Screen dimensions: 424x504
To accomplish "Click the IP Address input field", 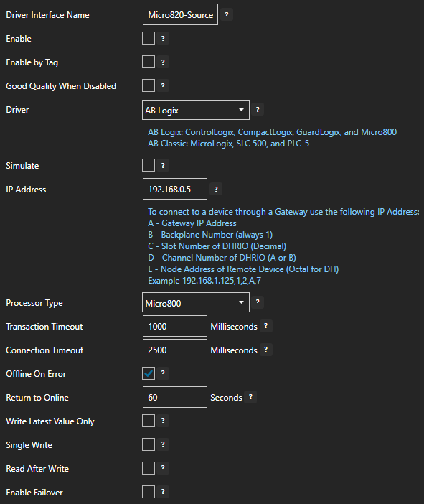I will [x=175, y=189].
